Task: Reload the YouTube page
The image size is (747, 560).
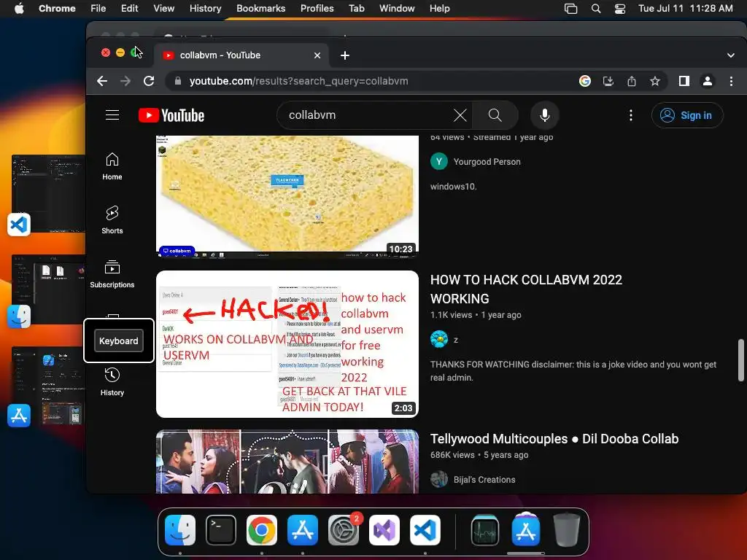Action: click(149, 82)
